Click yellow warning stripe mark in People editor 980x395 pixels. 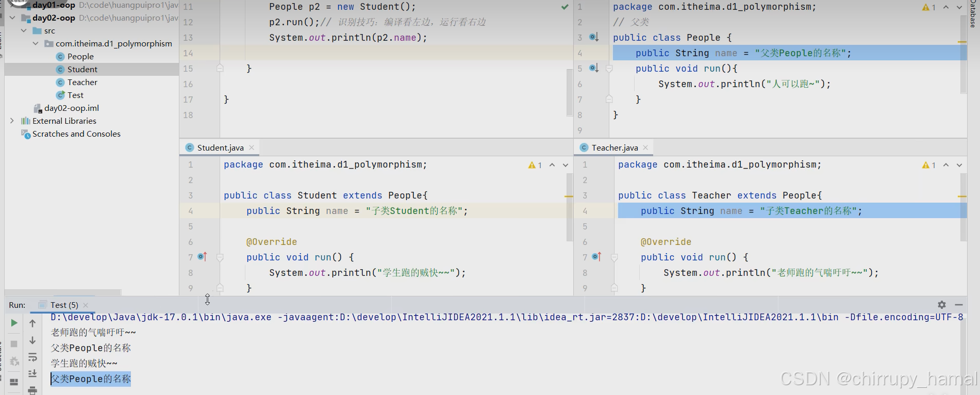(962, 42)
